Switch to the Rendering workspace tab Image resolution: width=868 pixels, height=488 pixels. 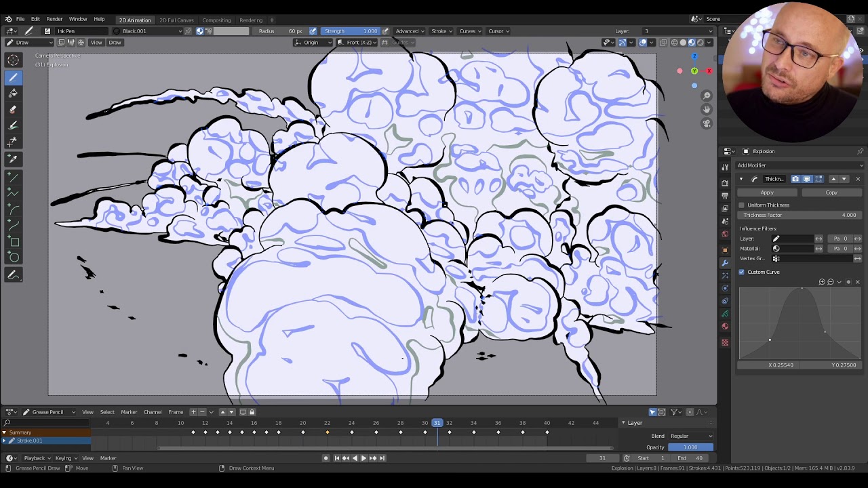(251, 20)
